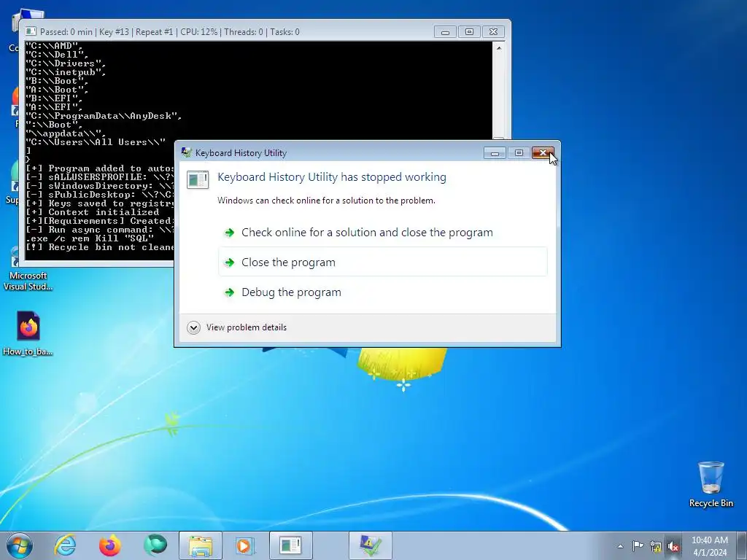Open the Recycle Bin desktop icon
The width and height of the screenshot is (747, 560).
(711, 485)
